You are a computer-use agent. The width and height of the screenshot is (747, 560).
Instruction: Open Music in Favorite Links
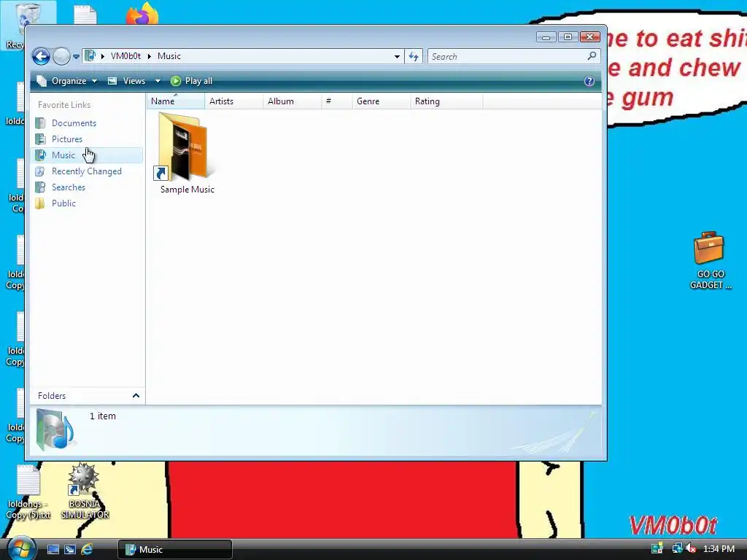[63, 155]
